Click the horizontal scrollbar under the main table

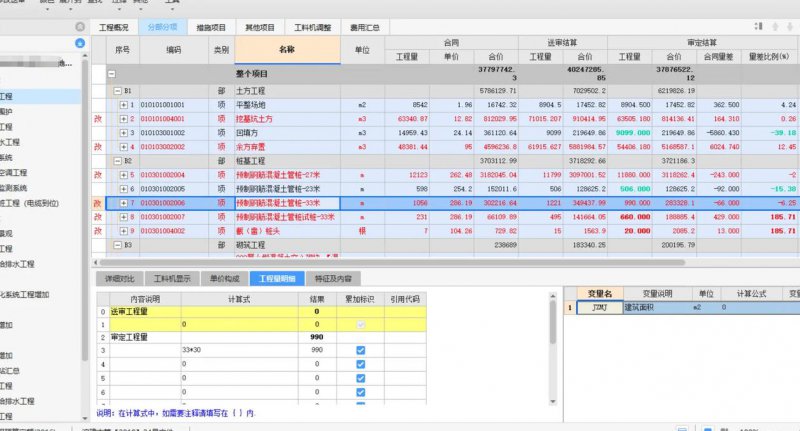pos(393,263)
